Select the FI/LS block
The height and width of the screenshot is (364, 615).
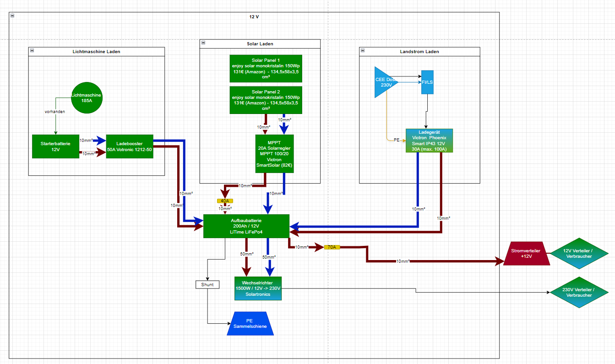(427, 82)
